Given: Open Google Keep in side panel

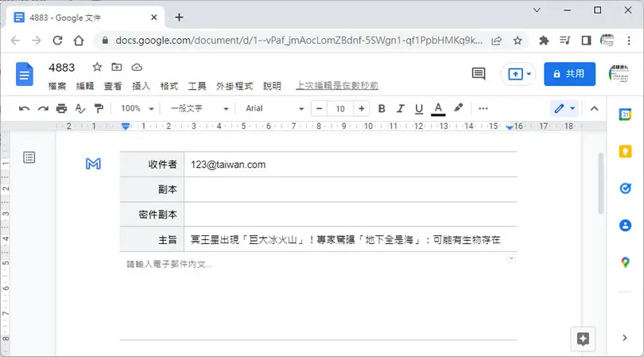Looking at the screenshot, I should pos(625,152).
